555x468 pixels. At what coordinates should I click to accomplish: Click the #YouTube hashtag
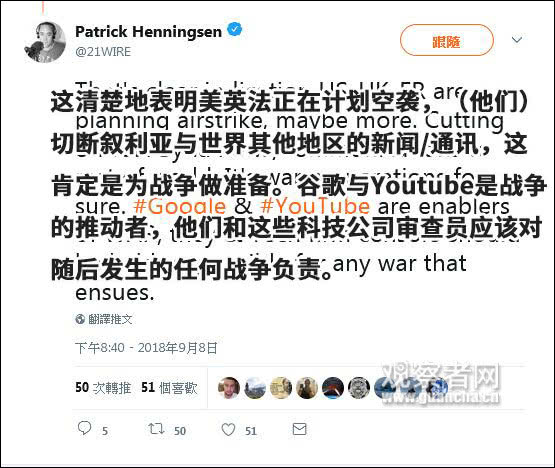(315, 206)
